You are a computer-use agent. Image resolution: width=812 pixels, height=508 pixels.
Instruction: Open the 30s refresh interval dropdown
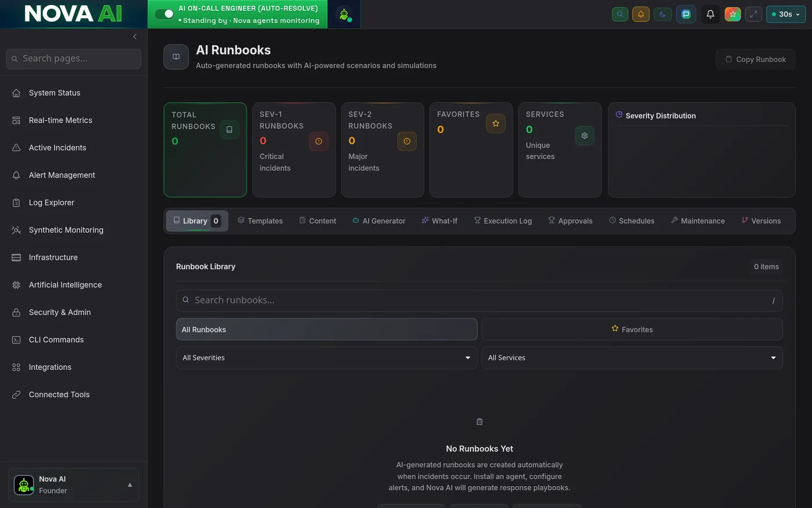point(786,14)
